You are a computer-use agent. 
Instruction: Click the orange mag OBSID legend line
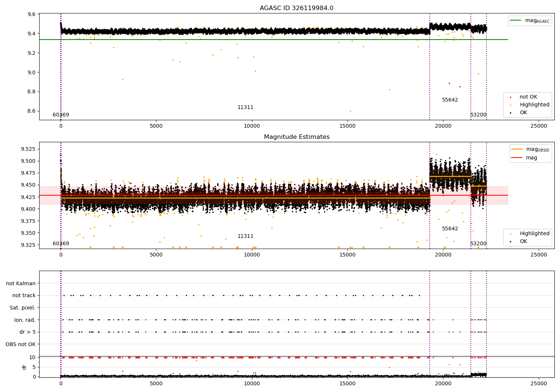pos(517,149)
